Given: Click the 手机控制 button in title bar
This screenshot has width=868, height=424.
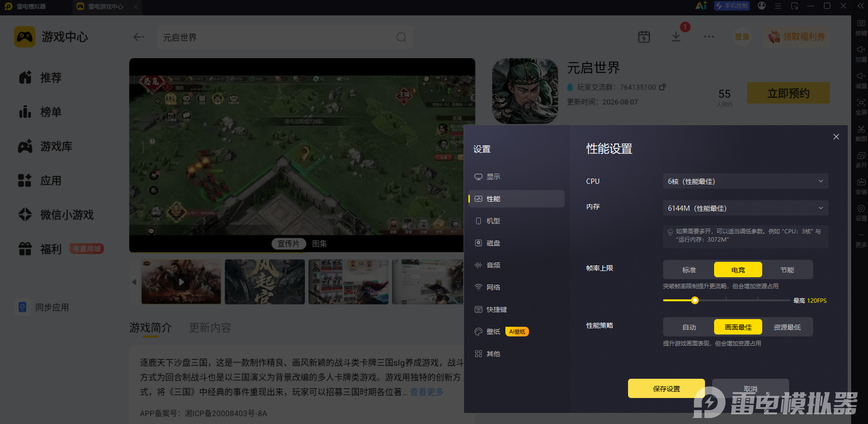Looking at the screenshot, I should (x=732, y=6).
